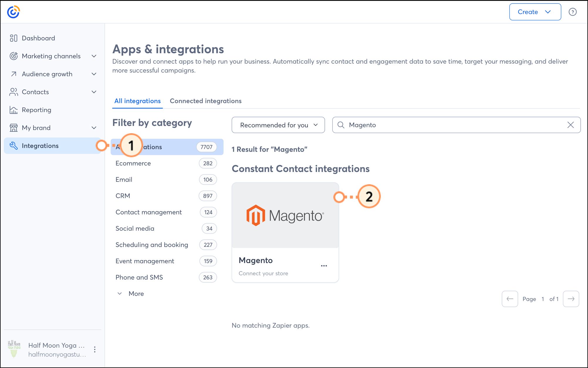Click the Marketing channels target icon

coord(13,56)
